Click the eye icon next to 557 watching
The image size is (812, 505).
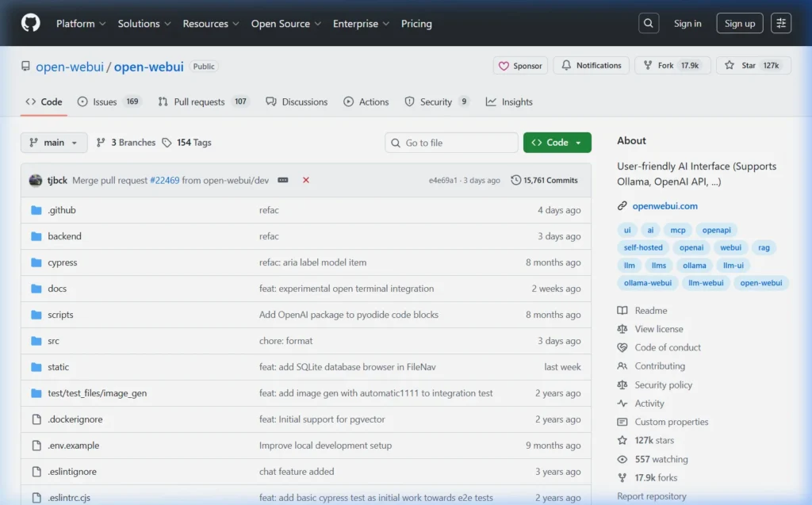623,459
